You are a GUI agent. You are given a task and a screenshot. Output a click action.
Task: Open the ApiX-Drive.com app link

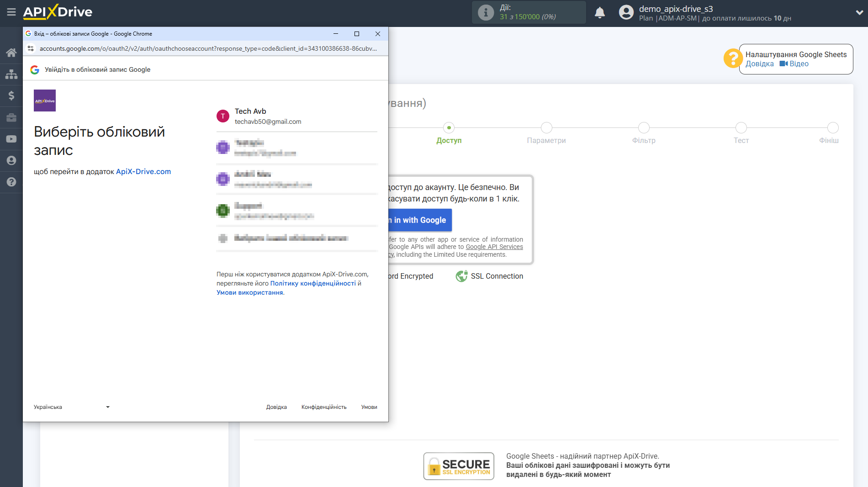[143, 172]
